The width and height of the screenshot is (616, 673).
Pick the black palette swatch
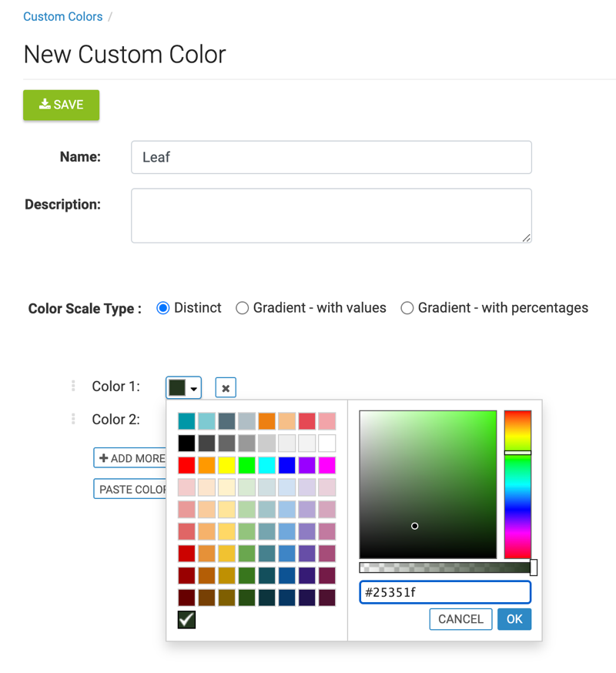point(186,444)
